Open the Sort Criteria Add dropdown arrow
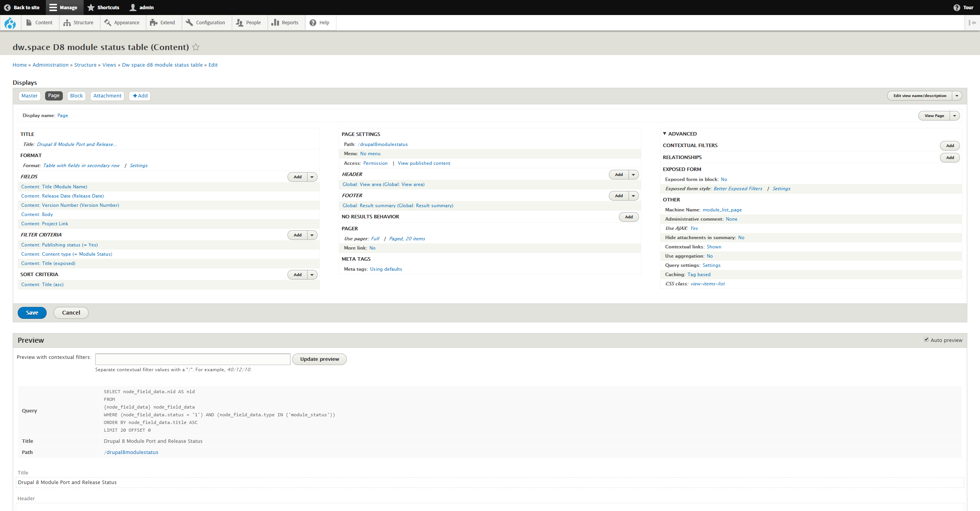This screenshot has width=980, height=511. (x=312, y=275)
